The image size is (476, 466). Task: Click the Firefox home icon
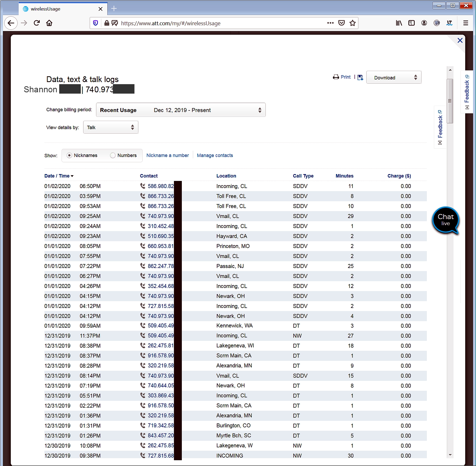(x=49, y=23)
